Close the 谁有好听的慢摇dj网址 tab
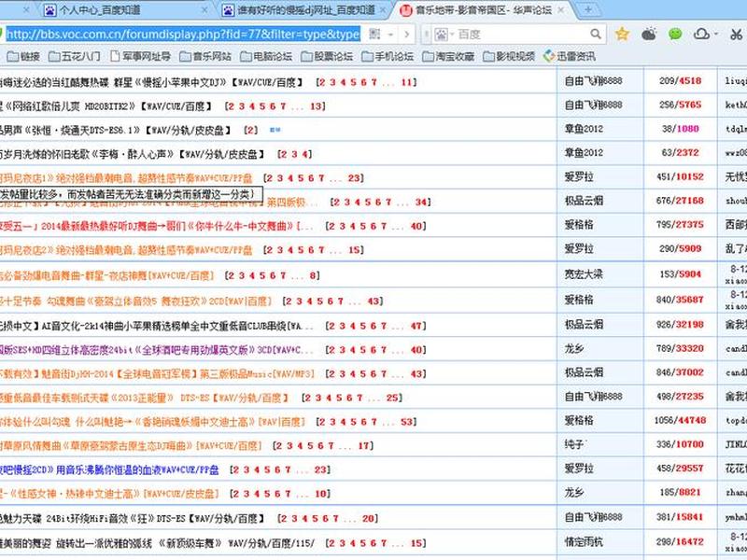This screenshot has height=560, width=747. tap(383, 10)
